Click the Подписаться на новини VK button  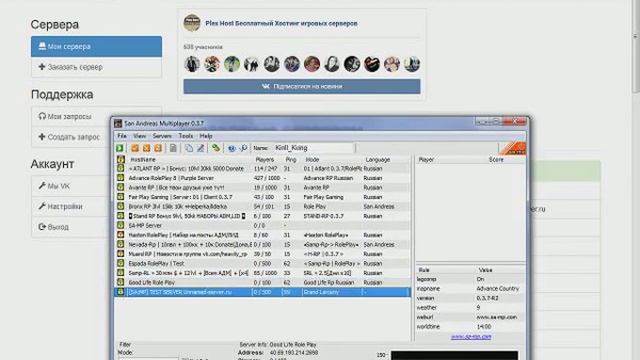point(302,87)
